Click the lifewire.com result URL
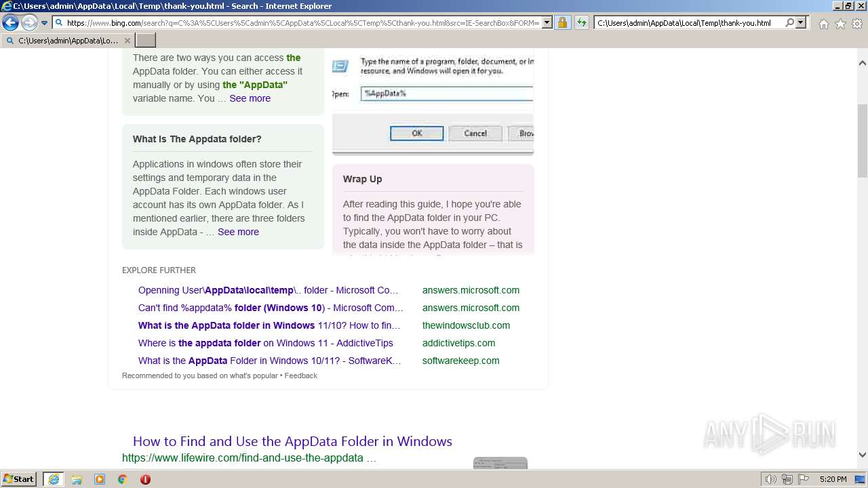The width and height of the screenshot is (868, 488). [x=249, y=458]
